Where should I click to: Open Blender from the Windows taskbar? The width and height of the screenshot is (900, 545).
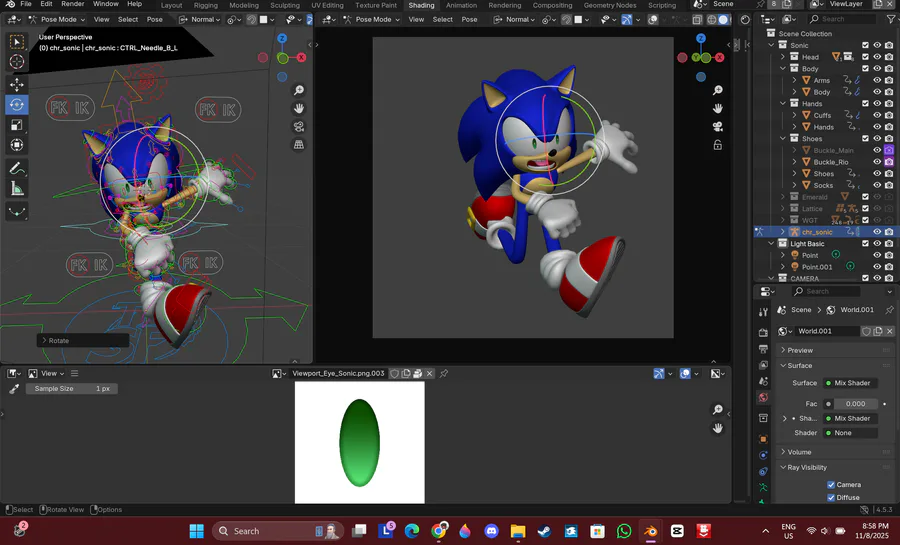(x=650, y=531)
